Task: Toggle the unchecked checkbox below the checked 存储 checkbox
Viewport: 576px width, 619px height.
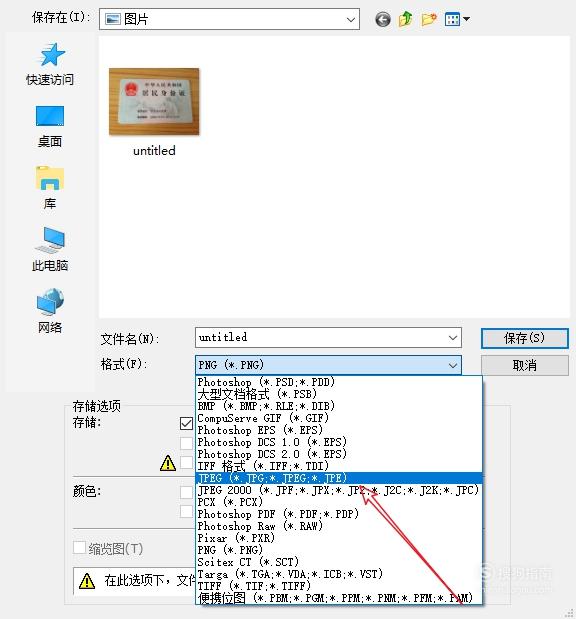Action: pyautogui.click(x=186, y=443)
